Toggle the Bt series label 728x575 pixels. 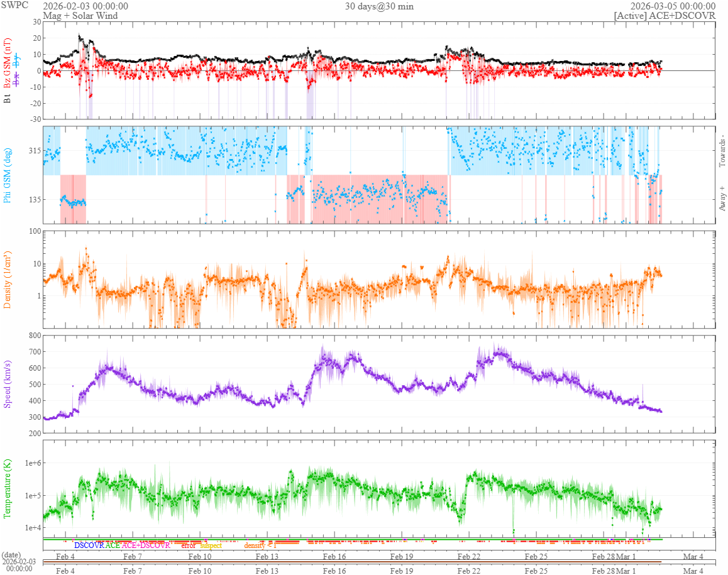pyautogui.click(x=7, y=99)
